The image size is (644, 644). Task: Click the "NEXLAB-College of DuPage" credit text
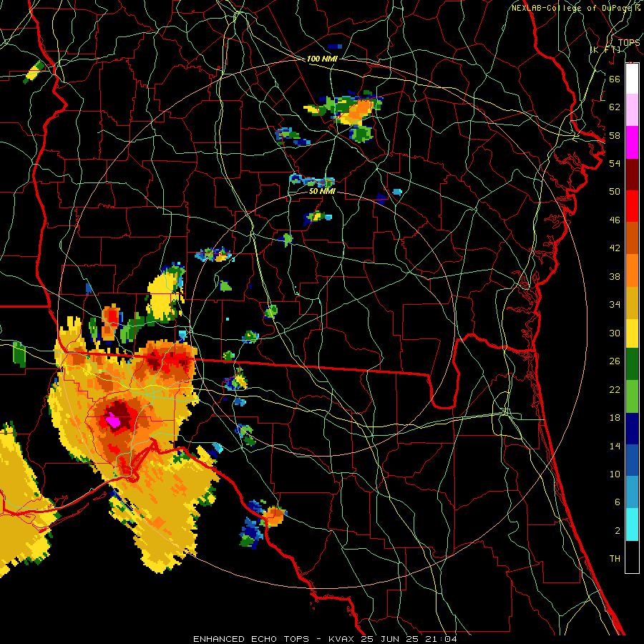tap(572, 8)
